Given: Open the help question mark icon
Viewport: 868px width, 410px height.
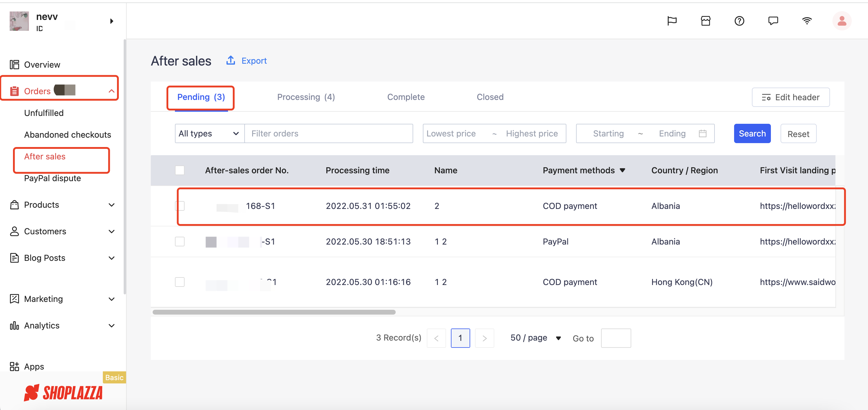Looking at the screenshot, I should click(x=739, y=21).
